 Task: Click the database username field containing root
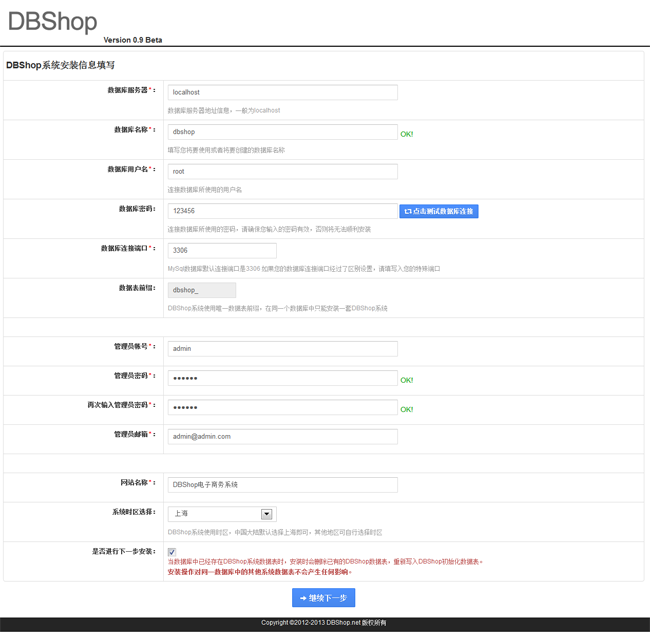[x=282, y=171]
